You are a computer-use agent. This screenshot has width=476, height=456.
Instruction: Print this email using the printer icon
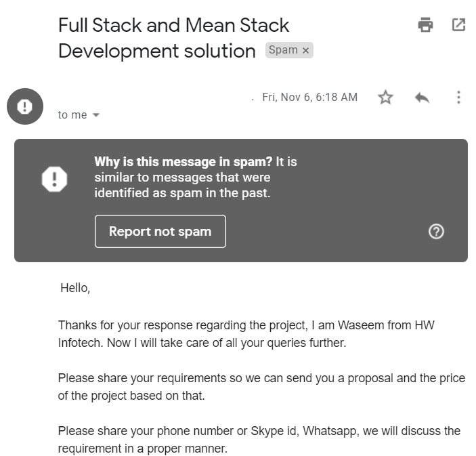pos(425,24)
